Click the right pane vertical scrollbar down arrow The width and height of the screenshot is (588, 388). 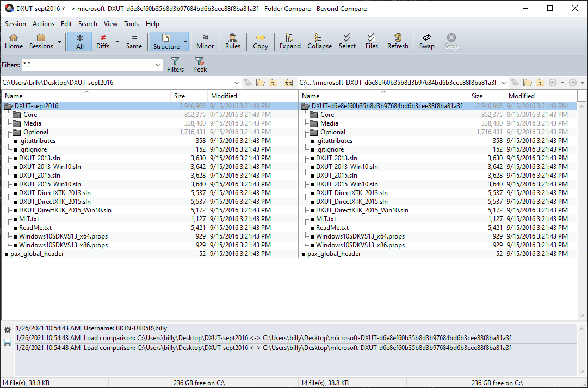(x=581, y=316)
